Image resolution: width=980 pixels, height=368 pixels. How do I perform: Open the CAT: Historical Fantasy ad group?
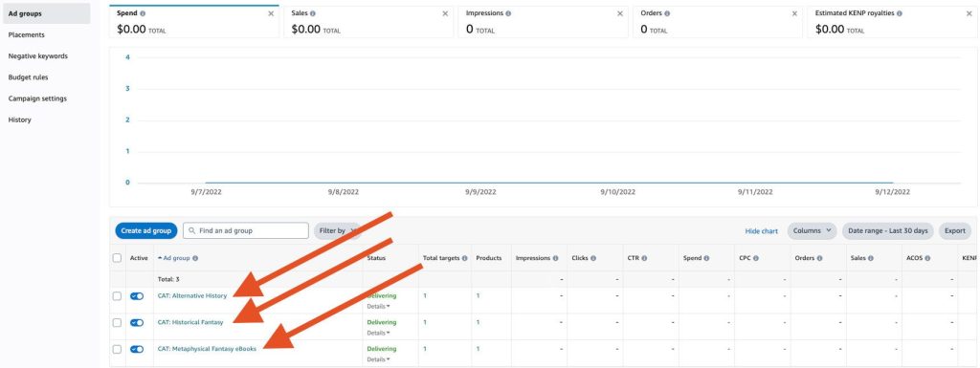coord(190,322)
